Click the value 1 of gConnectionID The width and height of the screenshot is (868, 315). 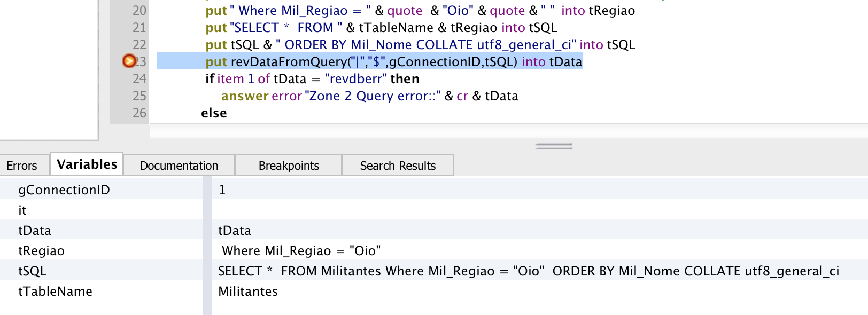point(222,190)
